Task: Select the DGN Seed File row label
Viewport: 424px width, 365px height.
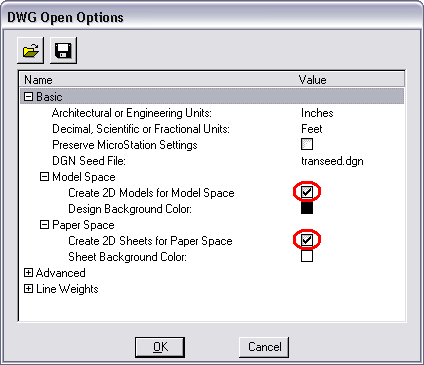Action: coord(89,161)
